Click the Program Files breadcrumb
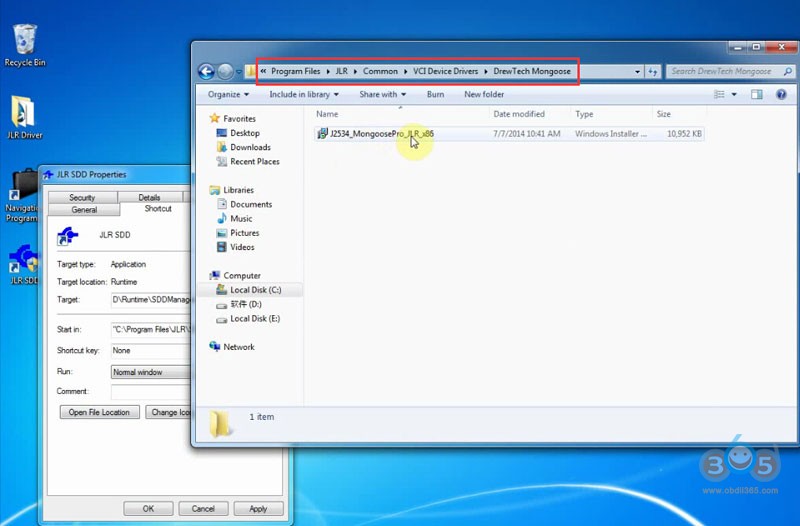The height and width of the screenshot is (526, 800). tap(295, 71)
